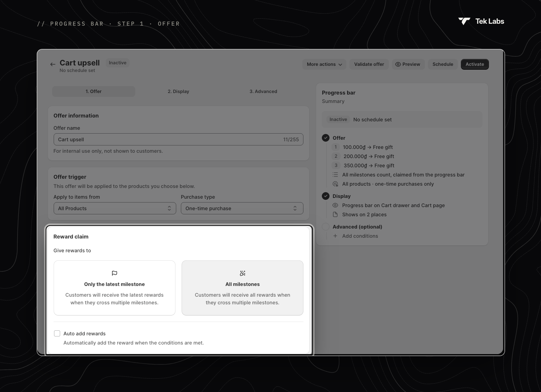Click the target icon beside All products
The height and width of the screenshot is (392, 541).
pyautogui.click(x=335, y=184)
